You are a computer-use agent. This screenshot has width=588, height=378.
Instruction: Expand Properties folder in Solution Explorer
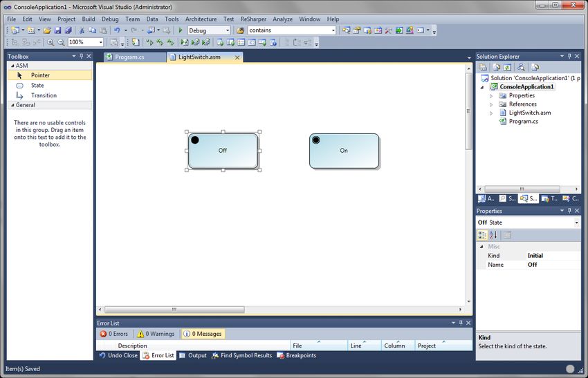click(x=491, y=96)
